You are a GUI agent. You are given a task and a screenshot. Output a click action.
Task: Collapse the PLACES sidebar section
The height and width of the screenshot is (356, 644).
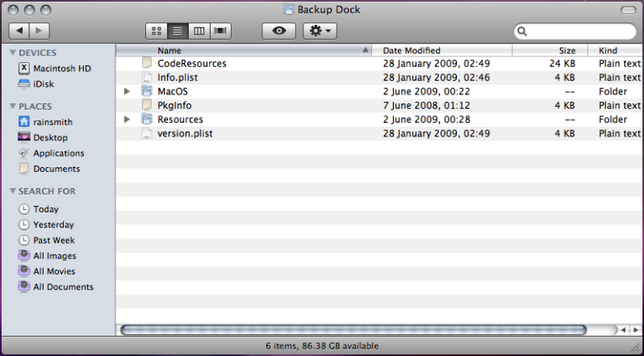pyautogui.click(x=13, y=107)
